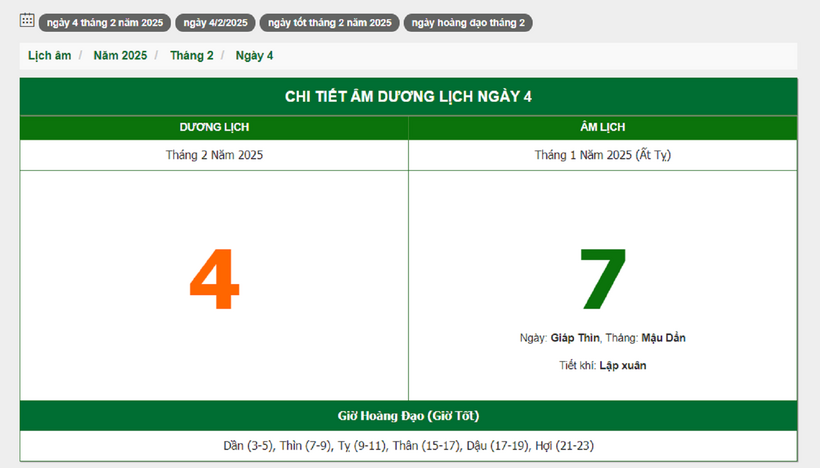Select the 'ngày 4/2/2025' tag
The height and width of the screenshot is (468, 820).
pyautogui.click(x=215, y=23)
